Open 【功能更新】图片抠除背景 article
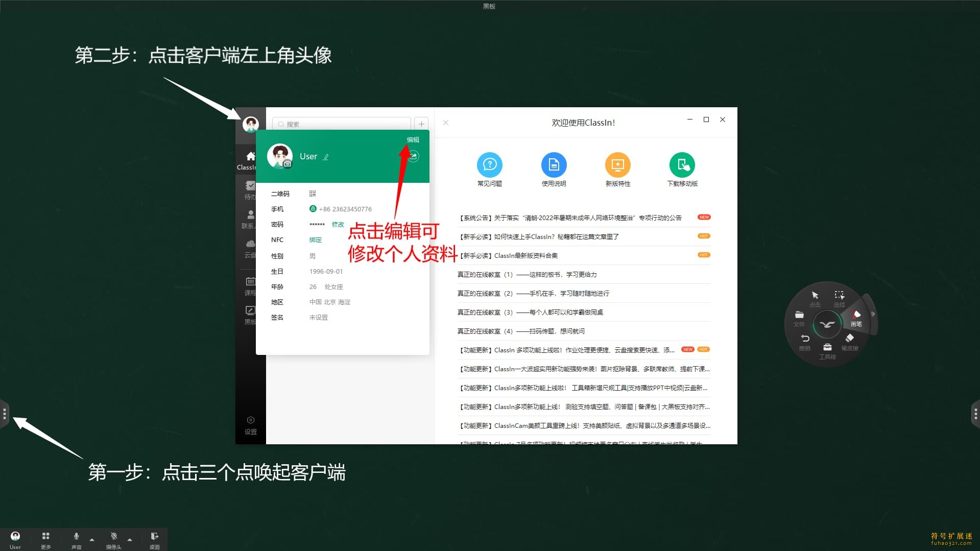This screenshot has height=551, width=980. point(583,369)
